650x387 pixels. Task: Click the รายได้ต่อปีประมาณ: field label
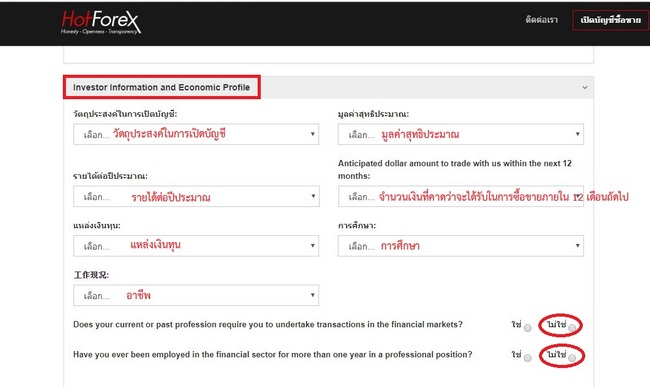click(110, 176)
